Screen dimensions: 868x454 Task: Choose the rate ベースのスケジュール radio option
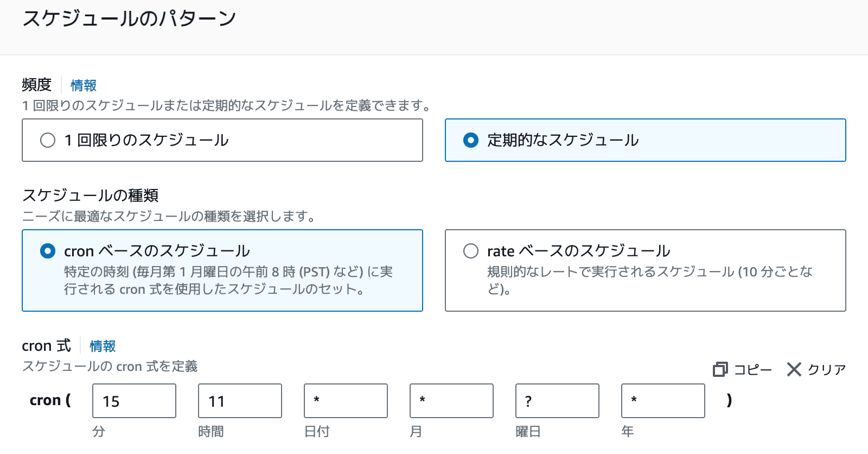pos(471,251)
